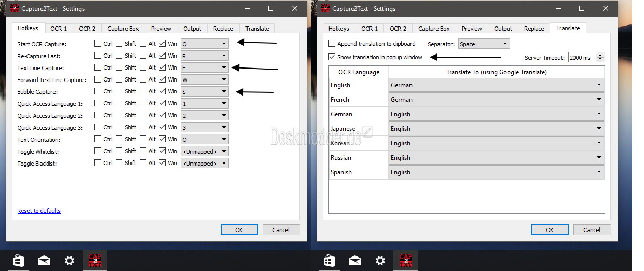Enable Alt for Text Line Capture hotkey
Image resolution: width=644 pixels, height=271 pixels.
click(143, 67)
